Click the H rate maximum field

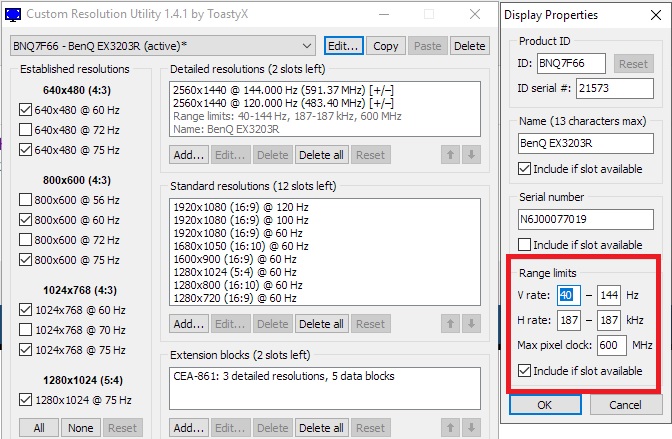[x=609, y=320]
